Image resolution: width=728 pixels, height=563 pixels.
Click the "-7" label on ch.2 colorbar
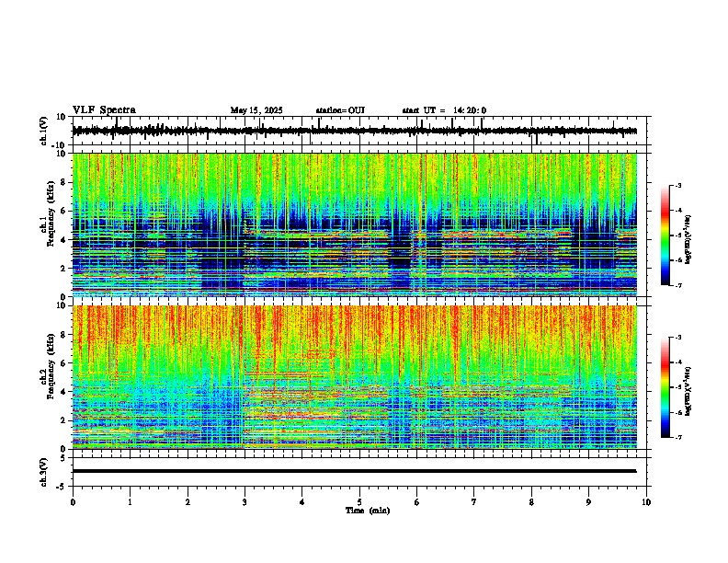[x=678, y=438]
